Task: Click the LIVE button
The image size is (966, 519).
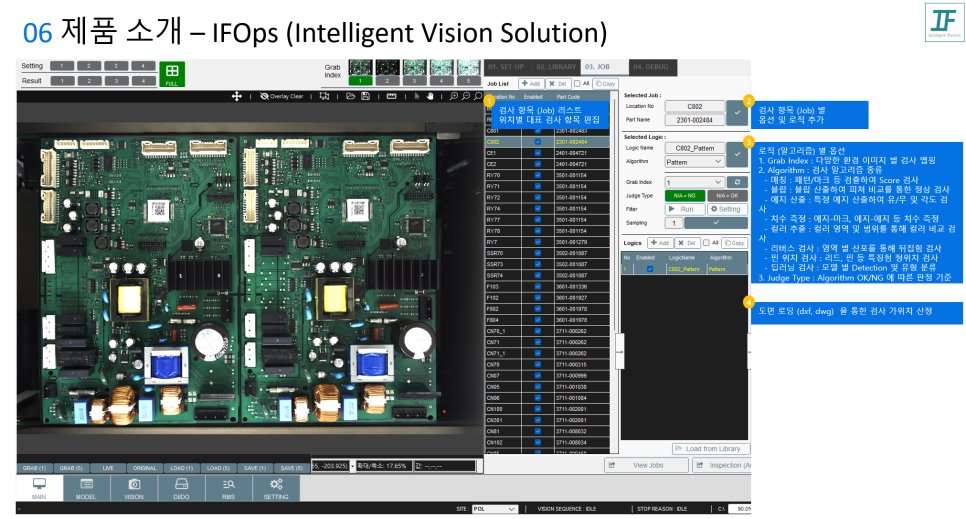Action: (108, 468)
